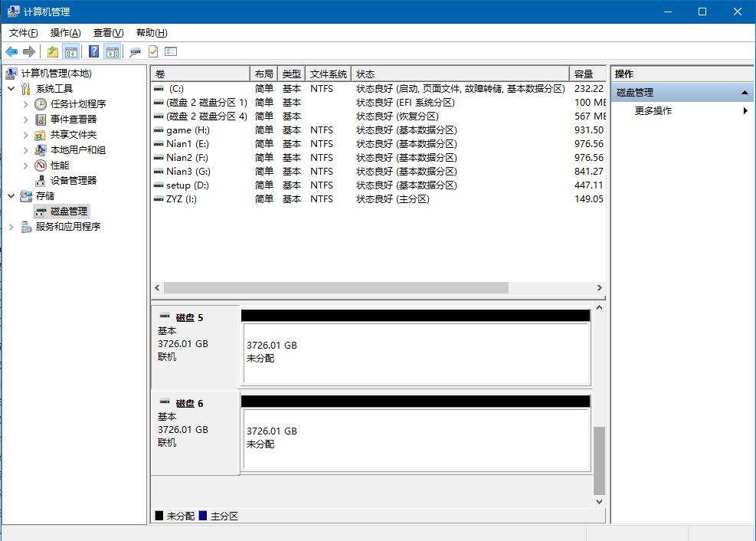756x541 pixels.
Task: Click the 容量 column header
Action: point(585,73)
